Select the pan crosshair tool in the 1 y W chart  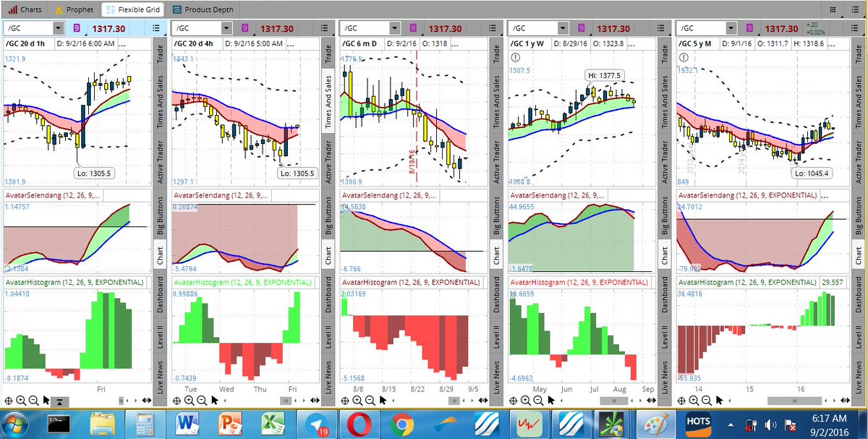513,400
